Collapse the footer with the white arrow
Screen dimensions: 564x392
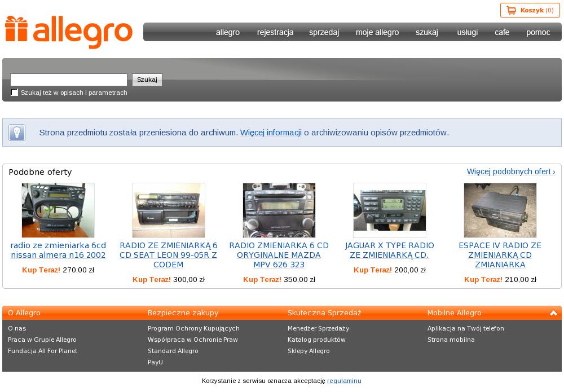pyautogui.click(x=554, y=313)
